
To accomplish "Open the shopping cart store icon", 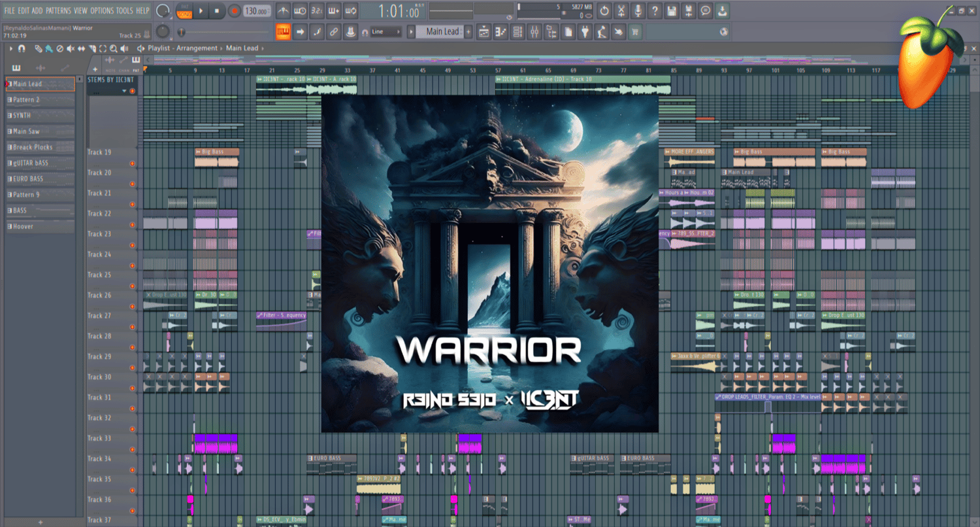I will tap(636, 31).
